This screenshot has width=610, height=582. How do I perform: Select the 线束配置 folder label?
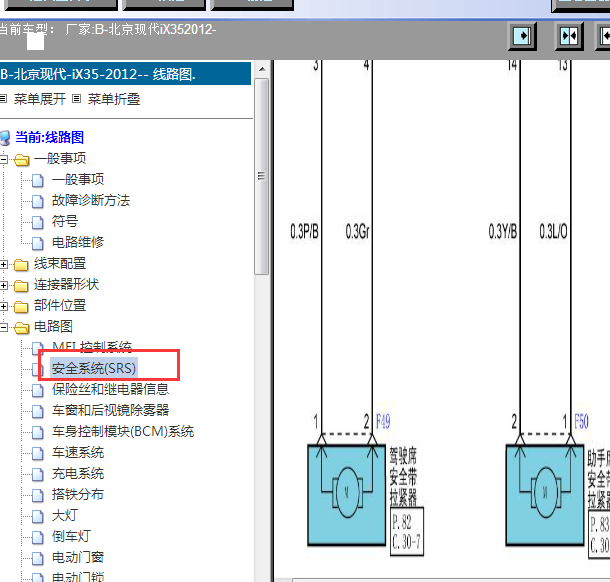60,264
